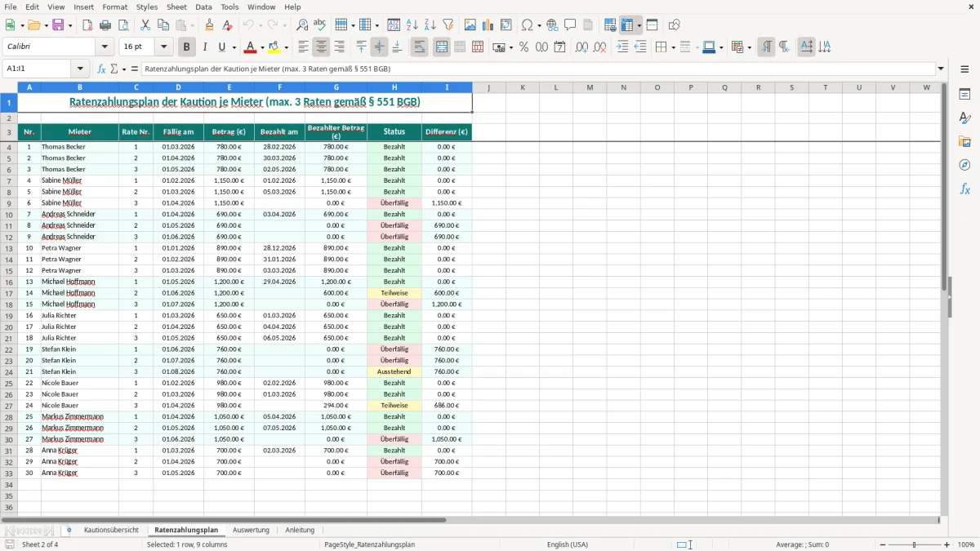Viewport: 980px width, 551px height.
Task: Sort descending icon in toolbar
Action: pos(430,25)
